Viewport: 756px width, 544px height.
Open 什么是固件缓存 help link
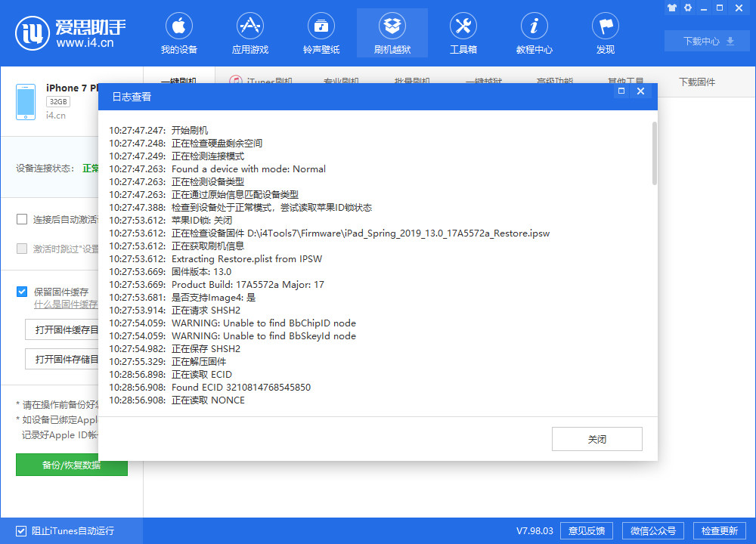tap(66, 304)
